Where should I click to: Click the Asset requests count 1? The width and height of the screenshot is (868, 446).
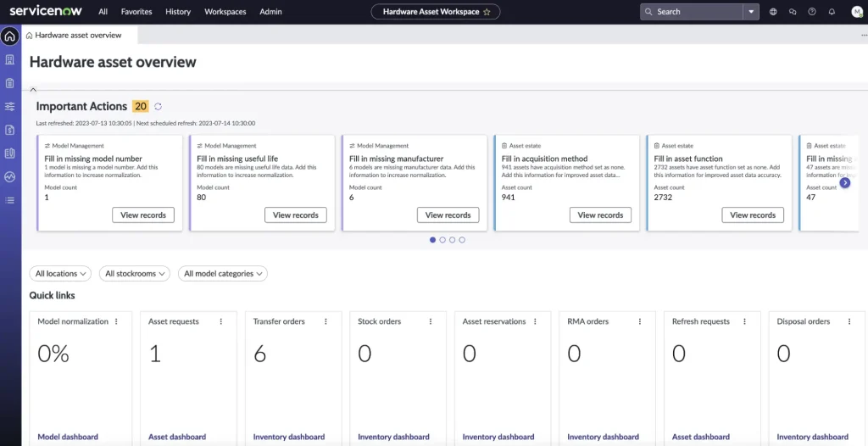155,353
